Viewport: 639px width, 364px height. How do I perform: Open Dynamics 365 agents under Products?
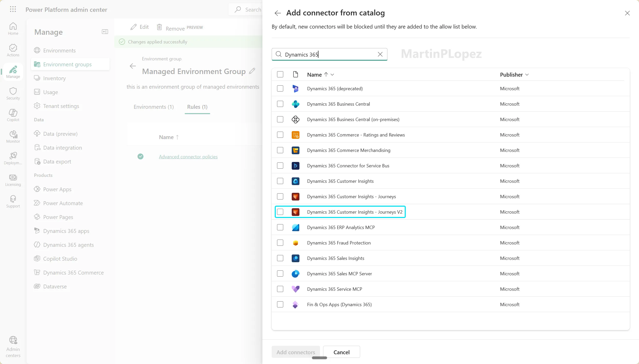70,245
